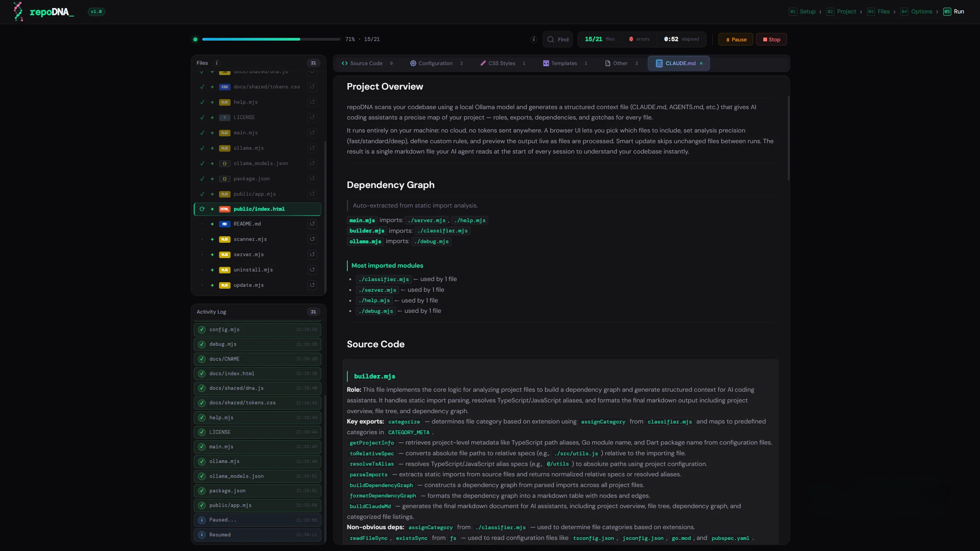The image size is (980, 551).
Task: Select the CSS Styles tab
Action: (503, 63)
